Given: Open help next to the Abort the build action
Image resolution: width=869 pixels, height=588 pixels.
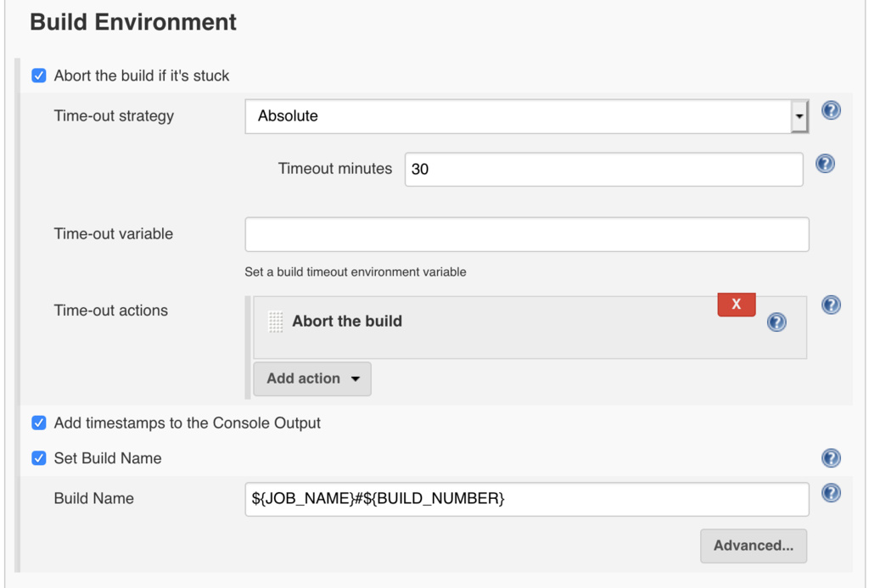Looking at the screenshot, I should pos(776,322).
